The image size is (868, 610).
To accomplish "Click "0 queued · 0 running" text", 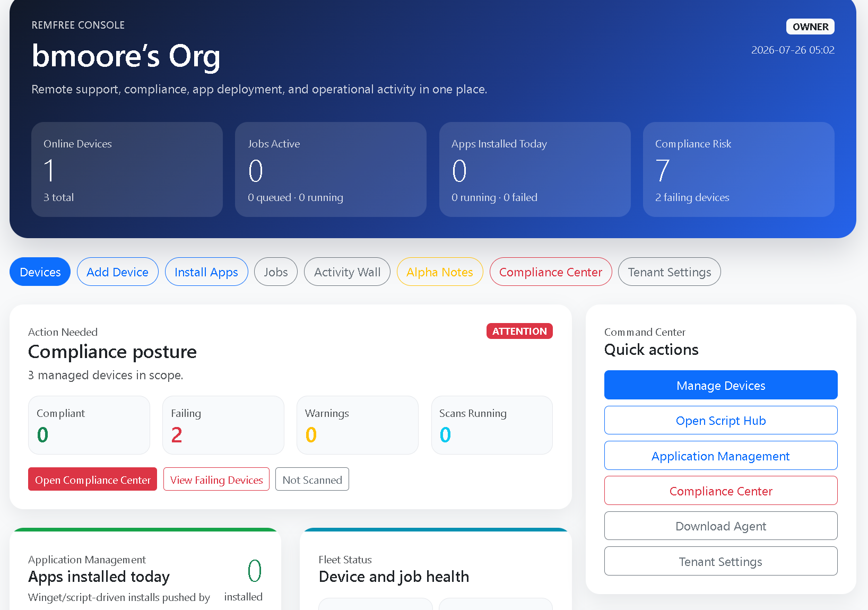I will coord(296,197).
